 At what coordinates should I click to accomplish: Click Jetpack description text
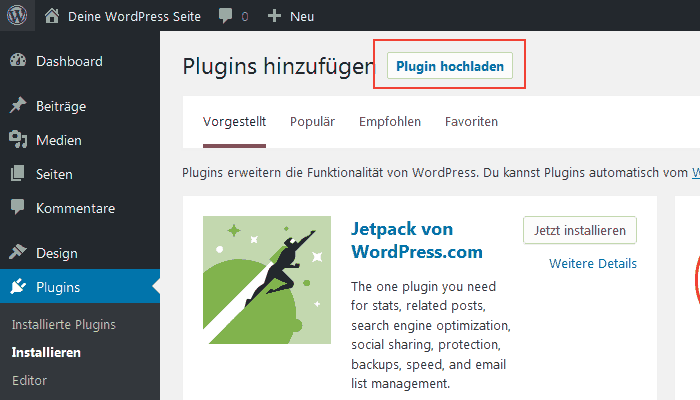coord(431,335)
